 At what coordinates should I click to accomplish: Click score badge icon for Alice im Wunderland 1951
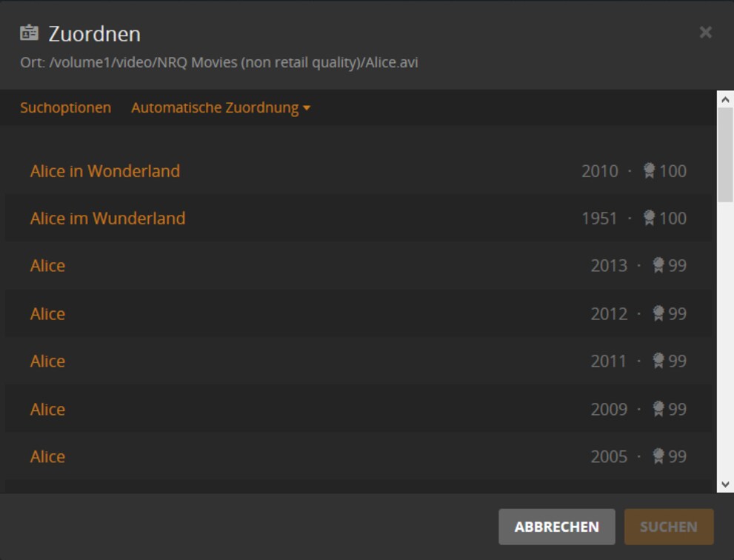(x=649, y=218)
